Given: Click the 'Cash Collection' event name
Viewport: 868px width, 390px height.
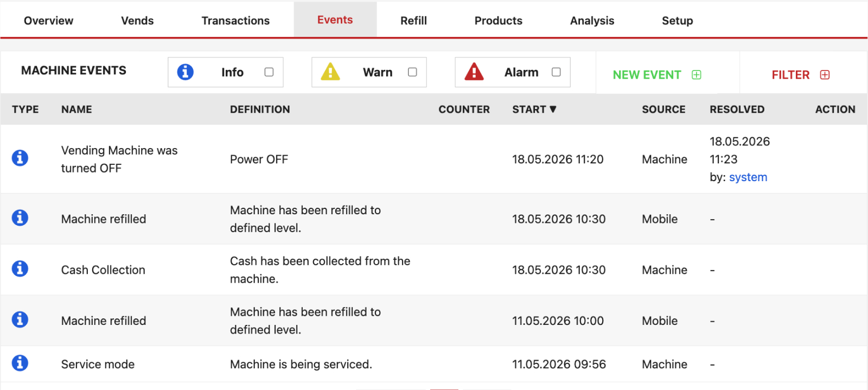Looking at the screenshot, I should click(x=103, y=270).
